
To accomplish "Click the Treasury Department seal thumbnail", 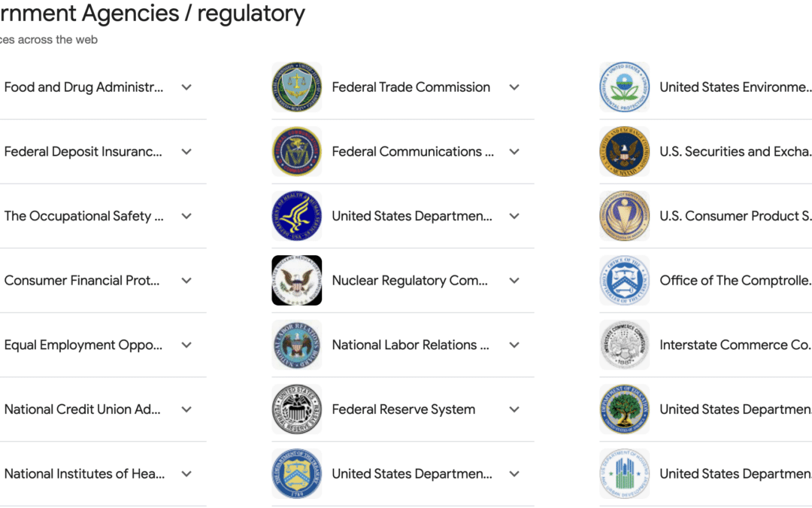I will [296, 474].
